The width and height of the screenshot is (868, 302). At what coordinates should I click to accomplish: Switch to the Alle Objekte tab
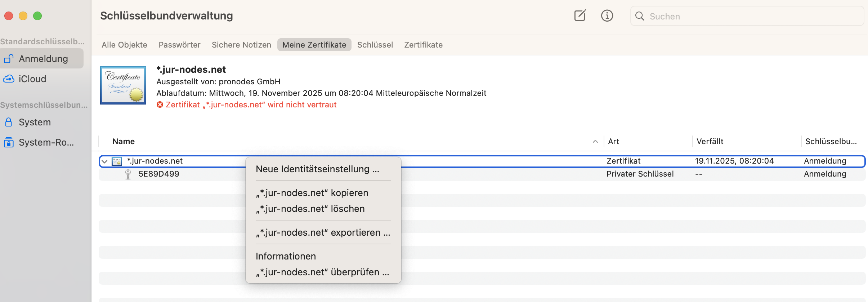coord(124,45)
